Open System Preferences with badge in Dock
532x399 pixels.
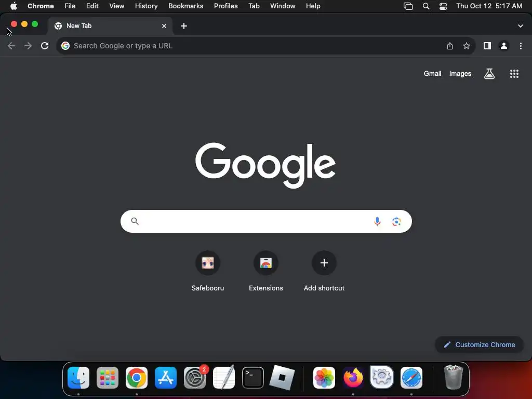[195, 378]
